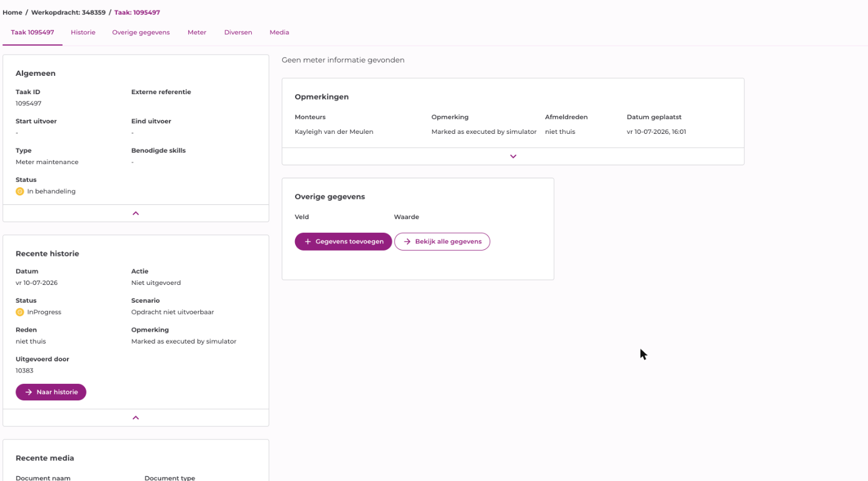Click Taak: 1095497 in the breadcrumb

click(x=137, y=12)
